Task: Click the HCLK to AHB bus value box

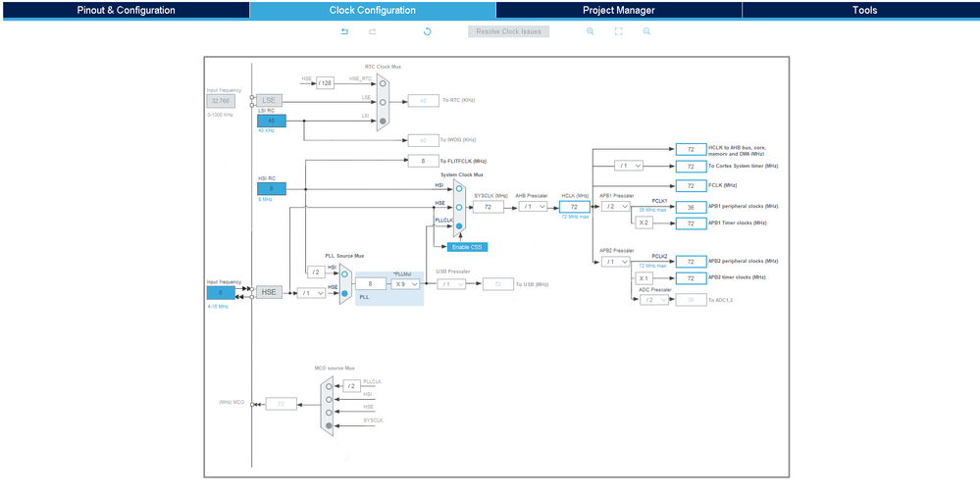Action: click(691, 150)
